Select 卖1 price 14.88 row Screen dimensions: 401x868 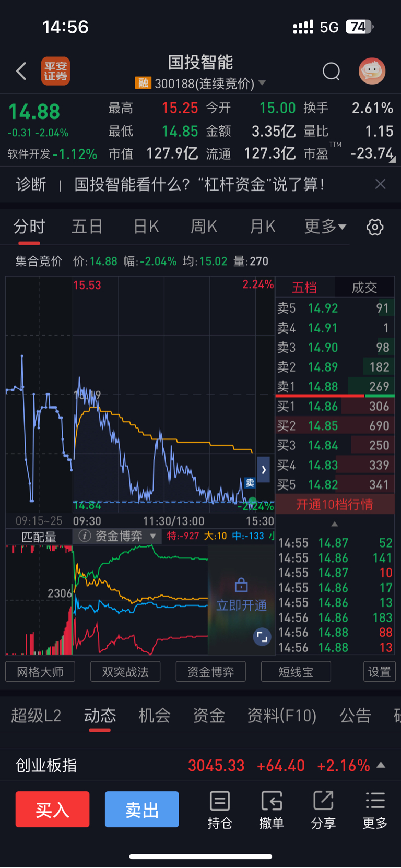pyautogui.click(x=335, y=387)
